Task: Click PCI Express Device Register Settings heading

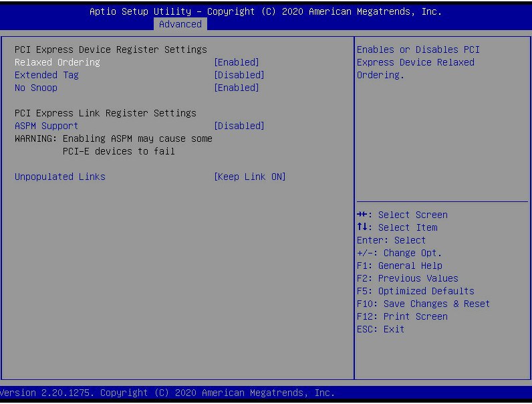Action: [110, 49]
